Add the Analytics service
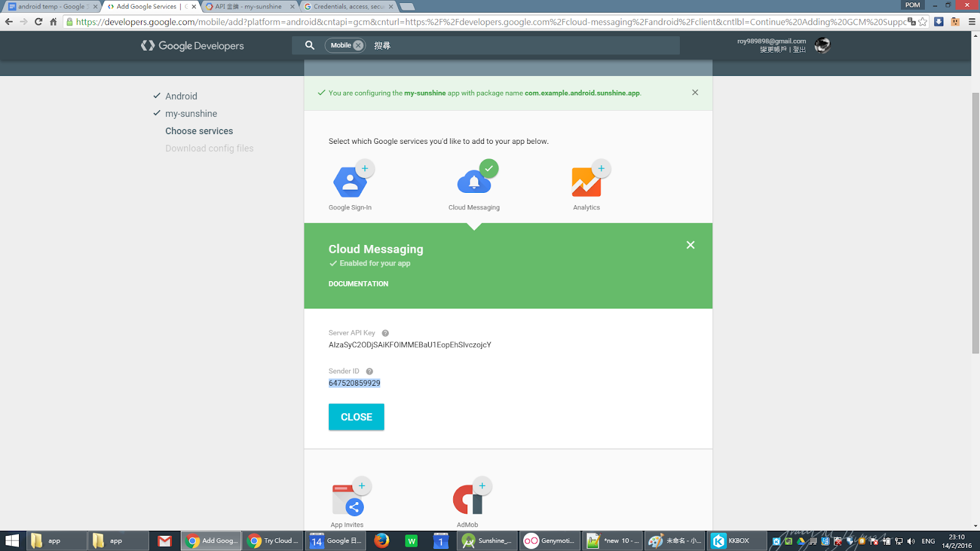This screenshot has height=551, width=980. (601, 168)
